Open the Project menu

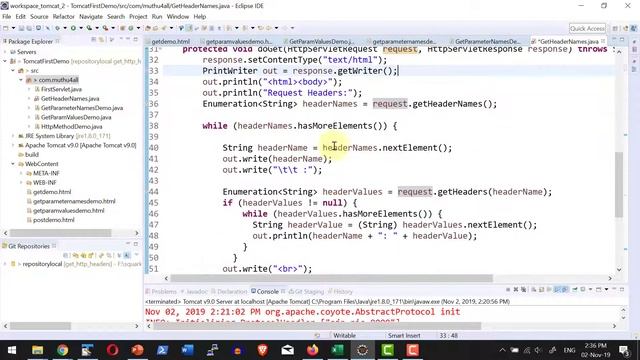coord(138,17)
